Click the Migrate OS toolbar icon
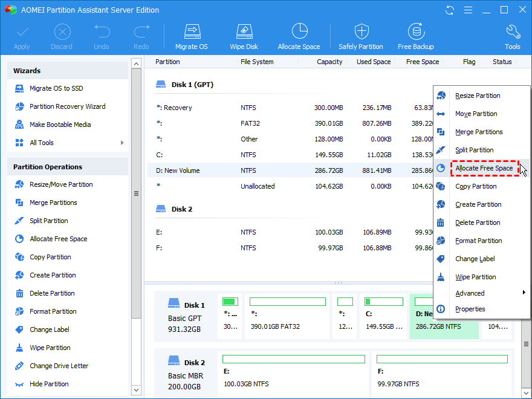Viewport: 532px width, 399px height. [x=191, y=36]
